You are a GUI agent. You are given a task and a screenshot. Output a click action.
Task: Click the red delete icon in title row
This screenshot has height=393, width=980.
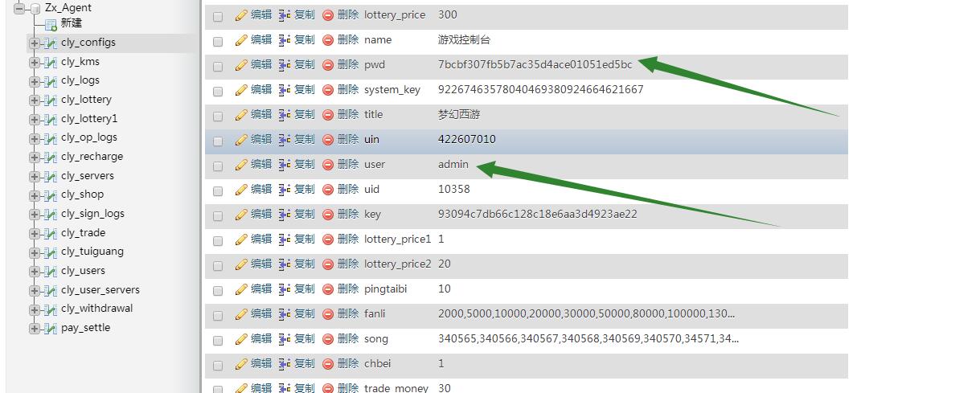point(327,115)
